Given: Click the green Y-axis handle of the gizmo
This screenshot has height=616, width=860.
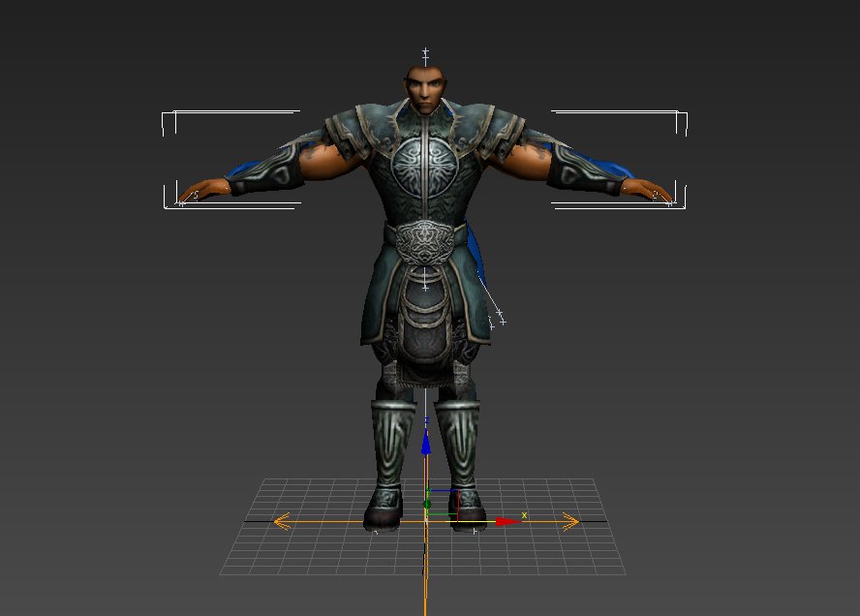Looking at the screenshot, I should click(x=427, y=504).
